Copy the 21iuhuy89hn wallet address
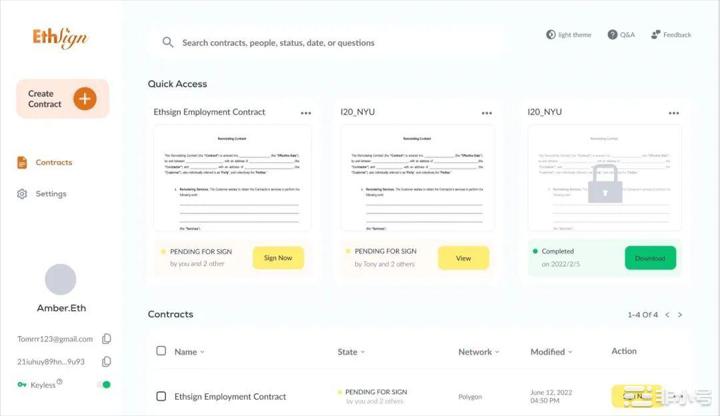Screen dimensions: 720x416 (x=107, y=362)
